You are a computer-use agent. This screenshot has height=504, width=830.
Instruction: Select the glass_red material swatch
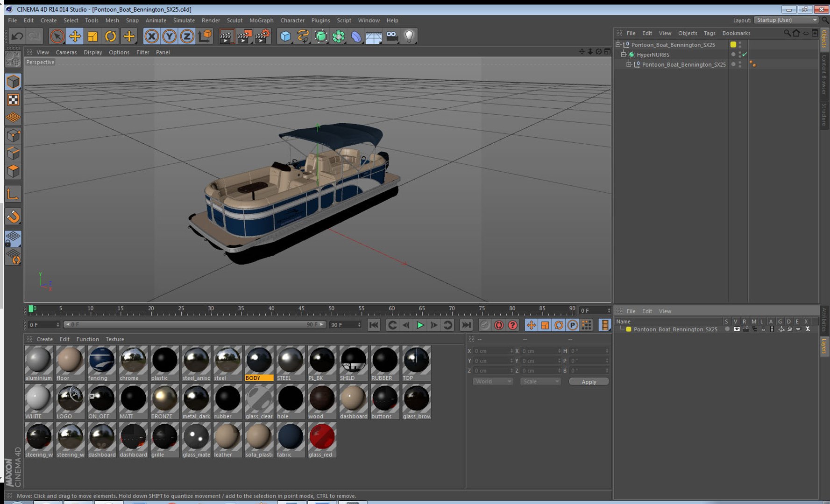click(x=322, y=440)
